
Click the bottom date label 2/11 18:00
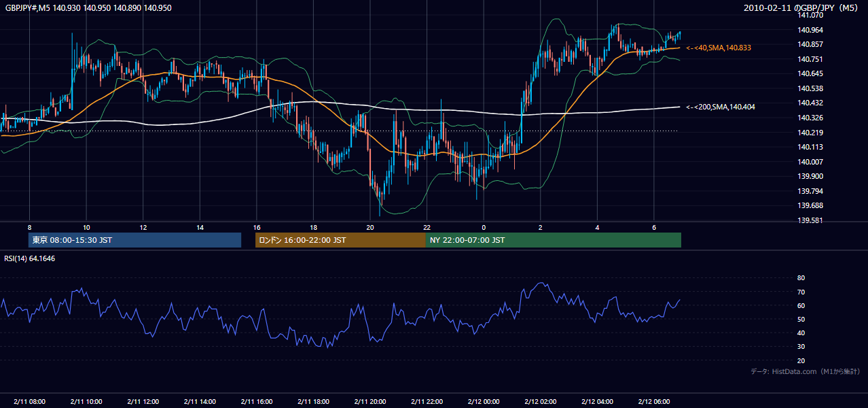pos(313,402)
